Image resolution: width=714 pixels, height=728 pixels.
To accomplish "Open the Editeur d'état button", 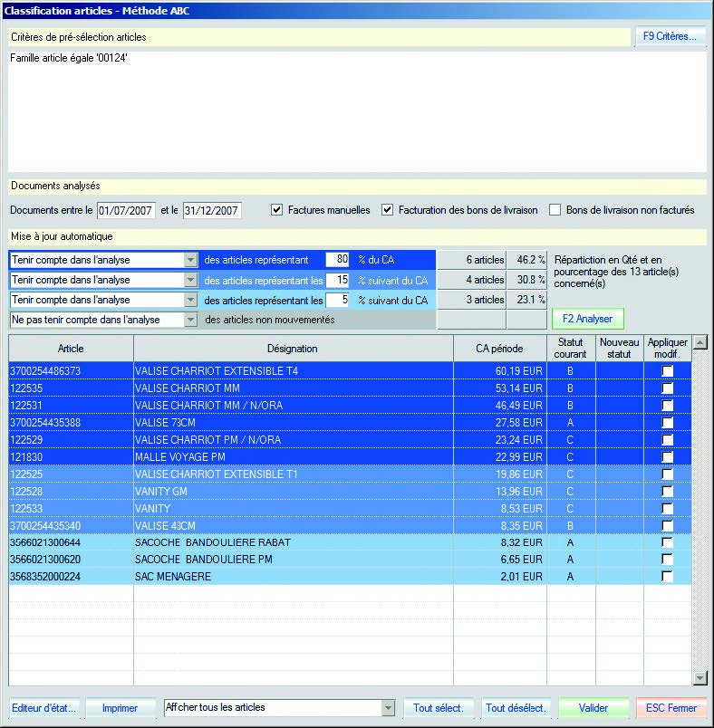I will pyautogui.click(x=44, y=707).
